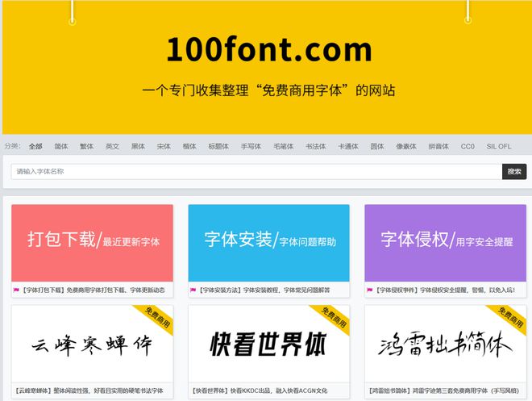This screenshot has height=401, width=532.
Task: Filter fonts by 繁体 category
Action: pyautogui.click(x=86, y=146)
